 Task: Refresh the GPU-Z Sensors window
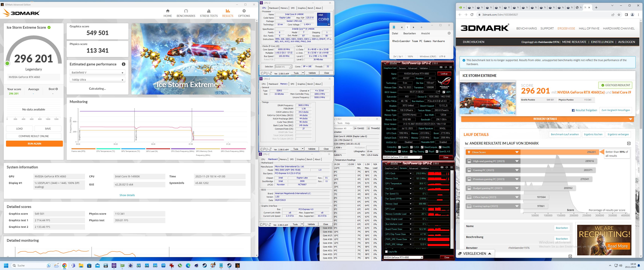446,167
